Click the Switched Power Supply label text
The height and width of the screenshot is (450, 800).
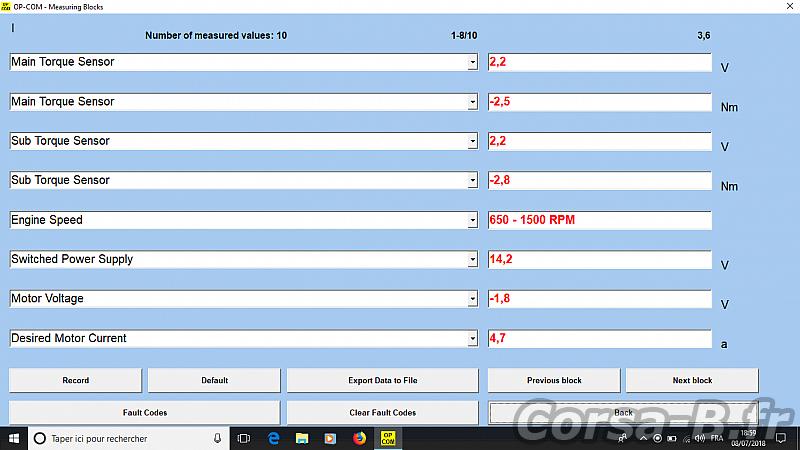coord(72,259)
